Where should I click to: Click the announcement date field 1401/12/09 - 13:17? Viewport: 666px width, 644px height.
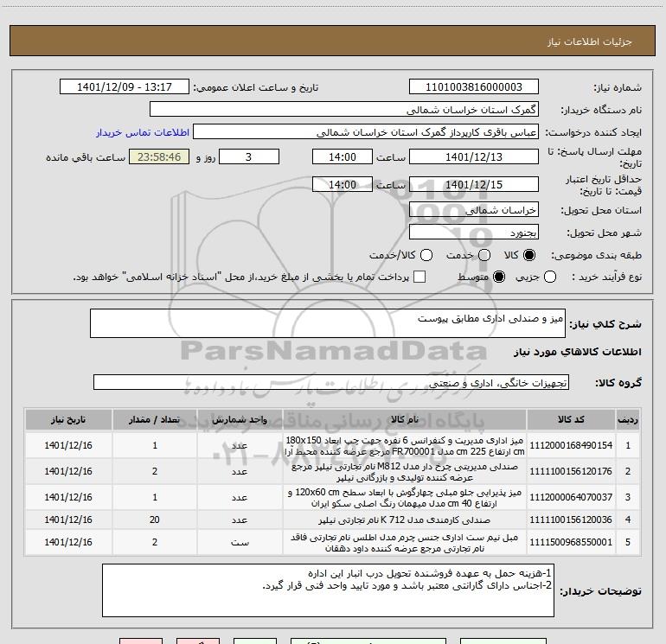[125, 87]
